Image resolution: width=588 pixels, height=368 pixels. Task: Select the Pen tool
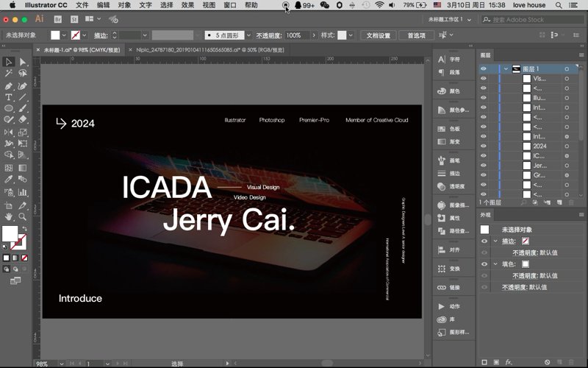9,86
